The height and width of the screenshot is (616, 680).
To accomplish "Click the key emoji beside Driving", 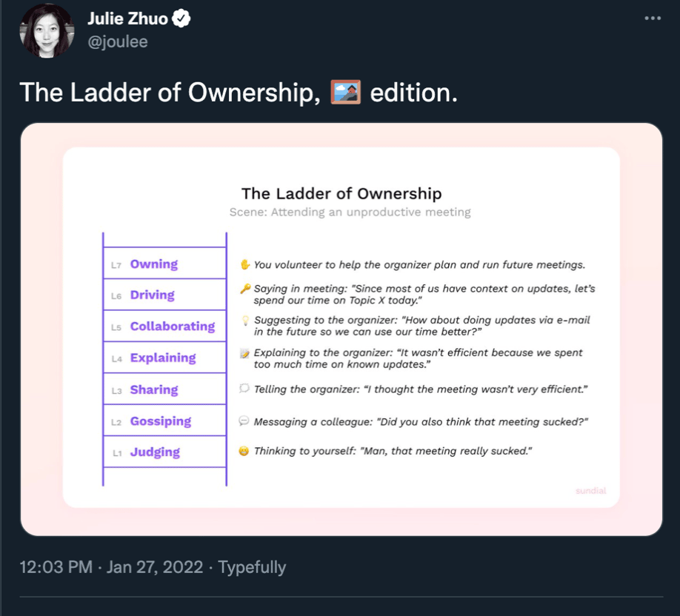I will tap(245, 288).
